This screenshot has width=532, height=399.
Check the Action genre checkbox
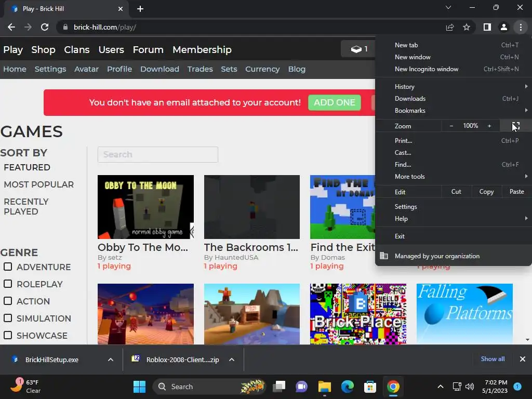point(8,301)
